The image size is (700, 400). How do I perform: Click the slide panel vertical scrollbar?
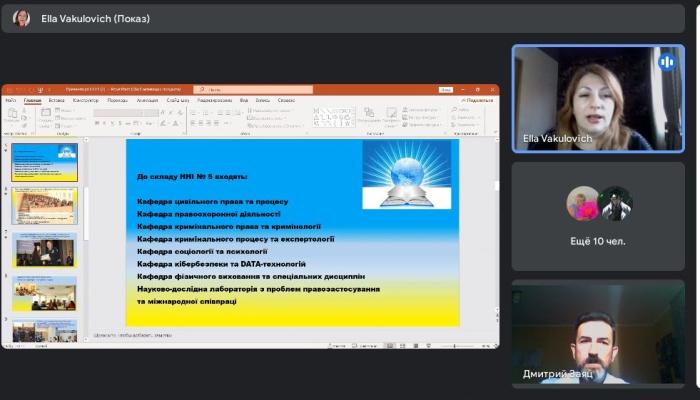point(84,200)
